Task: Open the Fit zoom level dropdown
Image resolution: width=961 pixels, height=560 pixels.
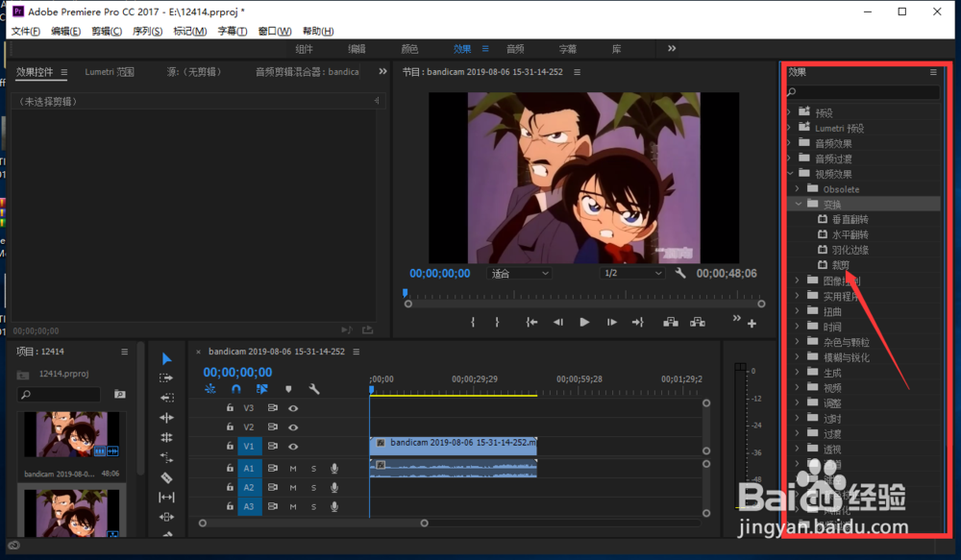Action: pyautogui.click(x=520, y=273)
